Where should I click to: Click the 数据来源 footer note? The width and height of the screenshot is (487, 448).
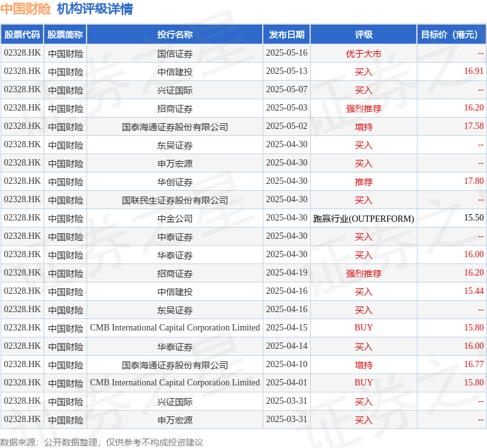(102, 442)
